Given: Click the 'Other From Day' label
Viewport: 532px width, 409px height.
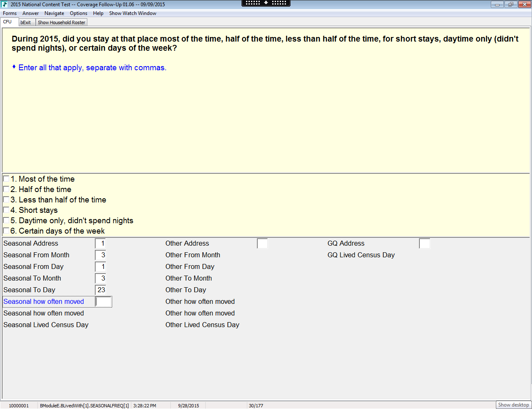Looking at the screenshot, I should click(x=190, y=267).
